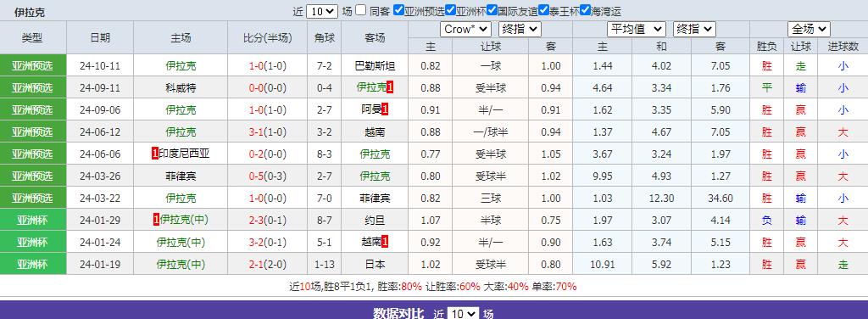Click the 比分(半场) column header

[268, 37]
